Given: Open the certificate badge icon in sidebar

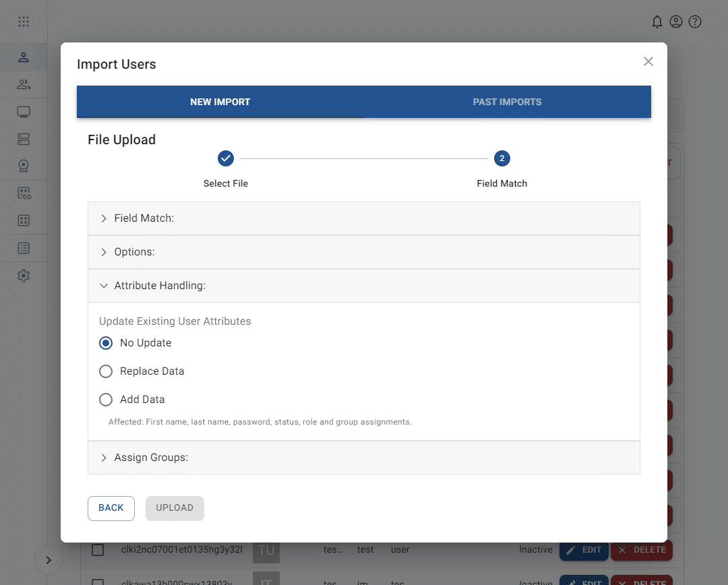Looking at the screenshot, I should point(24,165).
